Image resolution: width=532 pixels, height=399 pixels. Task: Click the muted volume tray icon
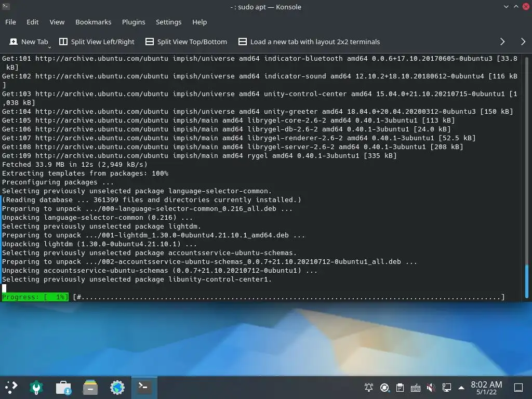click(431, 388)
